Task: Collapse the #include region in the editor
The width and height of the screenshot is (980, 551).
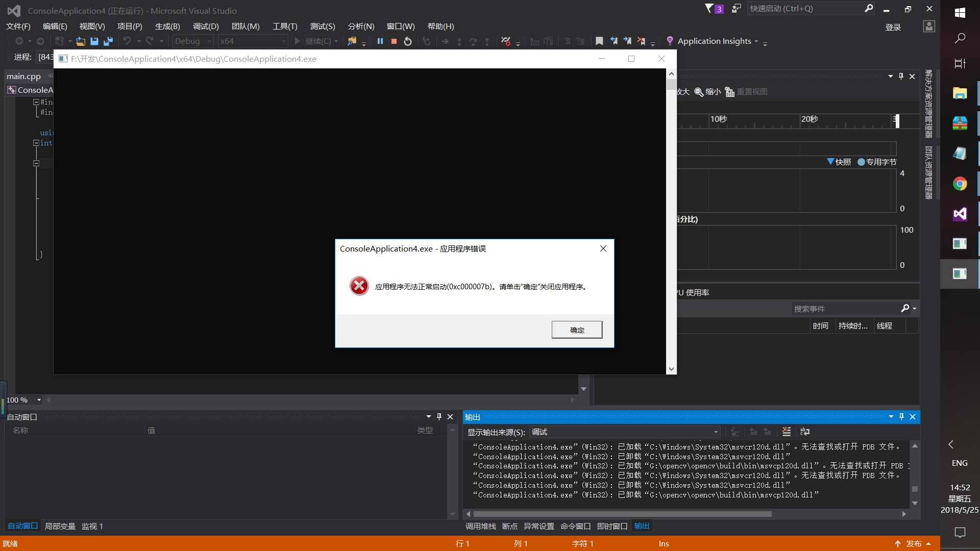Action: pyautogui.click(x=36, y=102)
